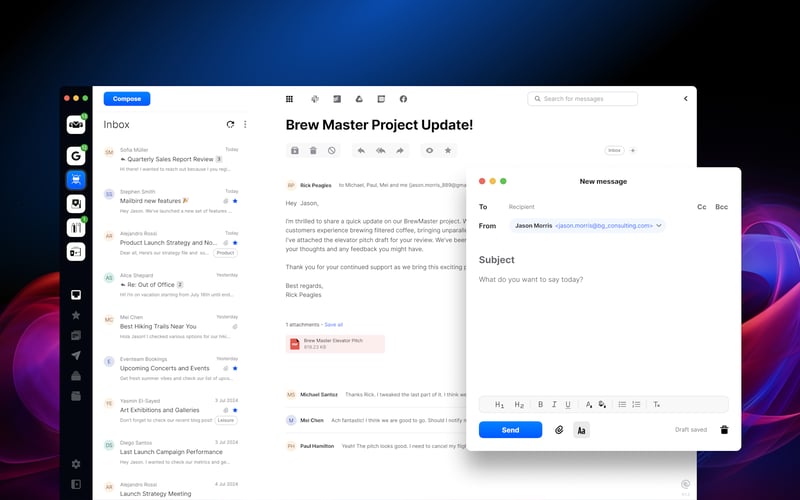Toggle star on Mailbird new features email
This screenshot has height=500, width=800.
pos(235,201)
